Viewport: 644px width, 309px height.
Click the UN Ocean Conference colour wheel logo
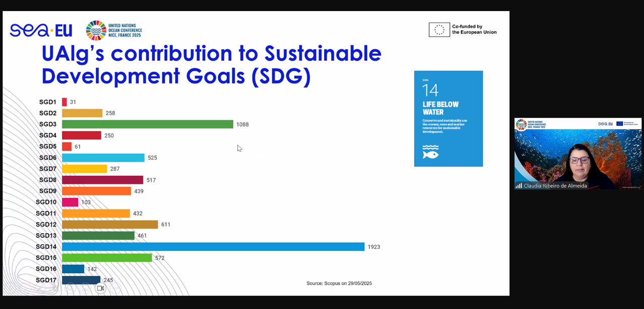pyautogui.click(x=96, y=30)
